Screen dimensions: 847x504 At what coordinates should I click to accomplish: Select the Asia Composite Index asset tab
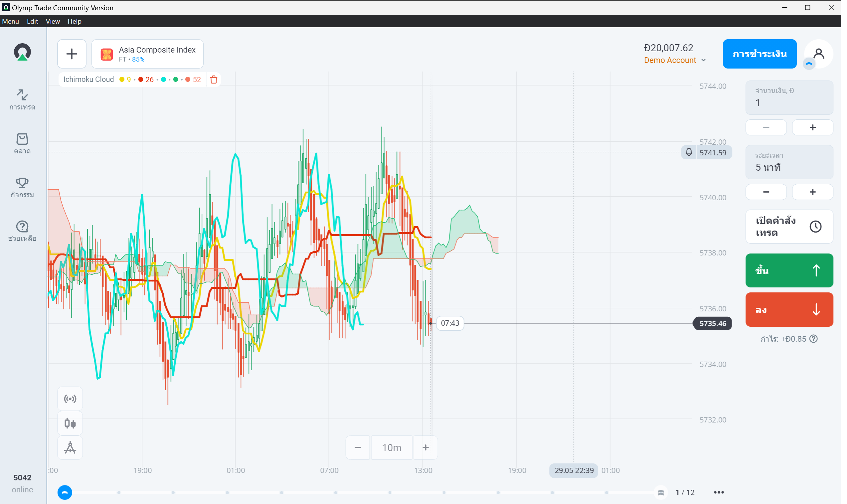[x=147, y=54]
